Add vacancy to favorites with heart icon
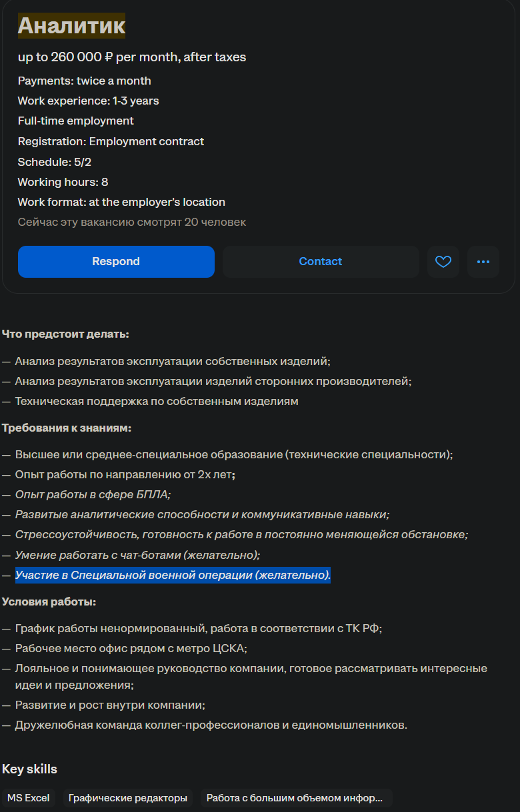The height and width of the screenshot is (812, 520). pyautogui.click(x=443, y=262)
